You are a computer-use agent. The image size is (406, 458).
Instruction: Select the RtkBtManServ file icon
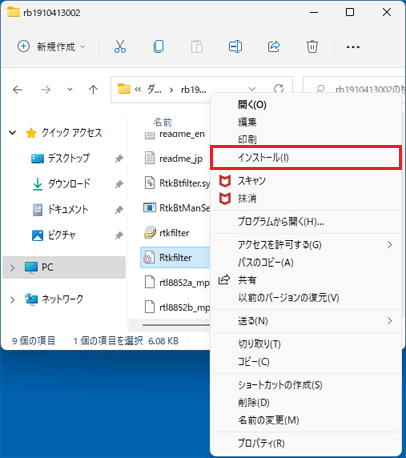pos(149,208)
